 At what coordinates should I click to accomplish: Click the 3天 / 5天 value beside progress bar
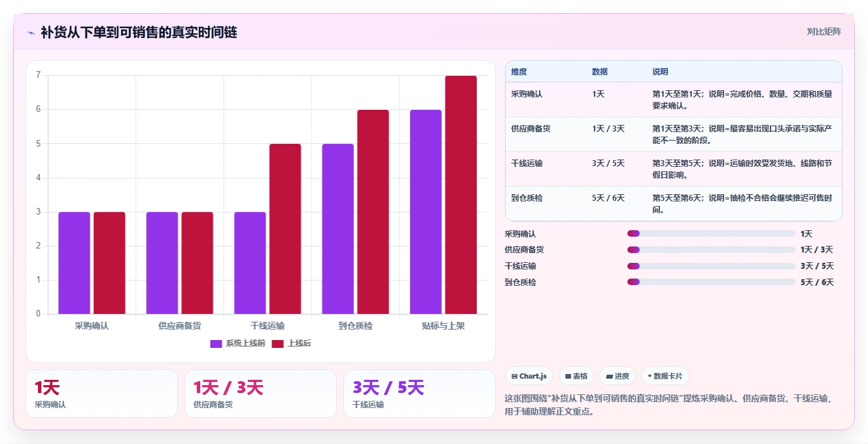point(817,266)
